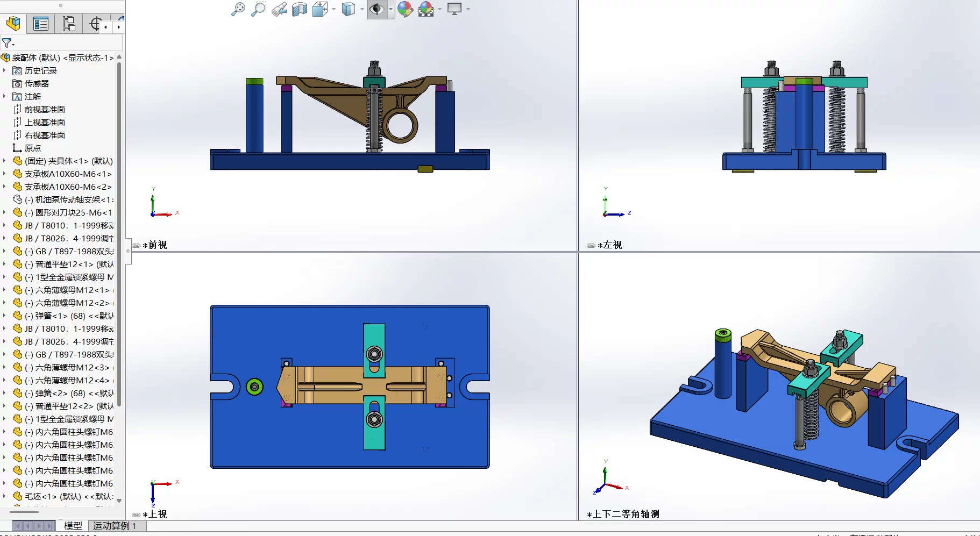
Task: Select the 传感器 tree item
Action: pos(37,83)
